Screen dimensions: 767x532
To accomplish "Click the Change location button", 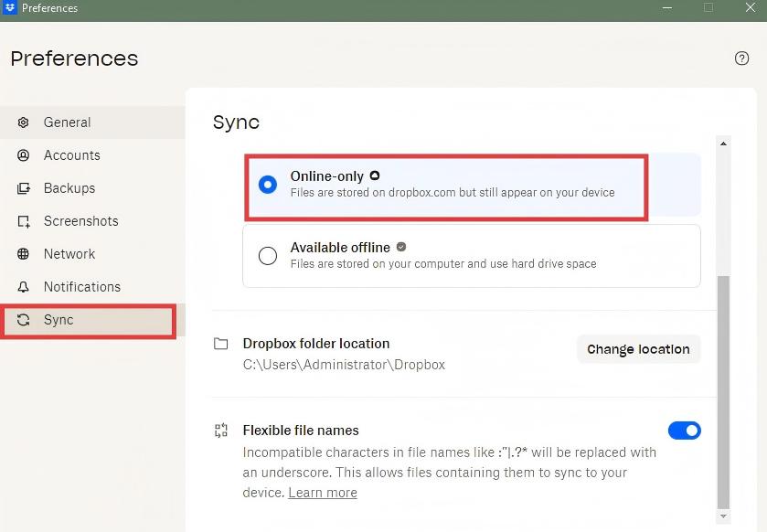I will (637, 348).
